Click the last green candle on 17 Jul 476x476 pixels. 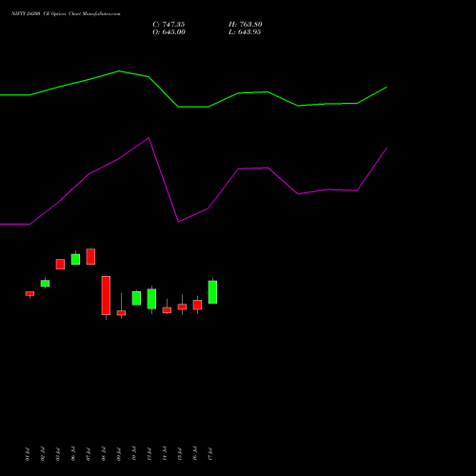[212, 292]
